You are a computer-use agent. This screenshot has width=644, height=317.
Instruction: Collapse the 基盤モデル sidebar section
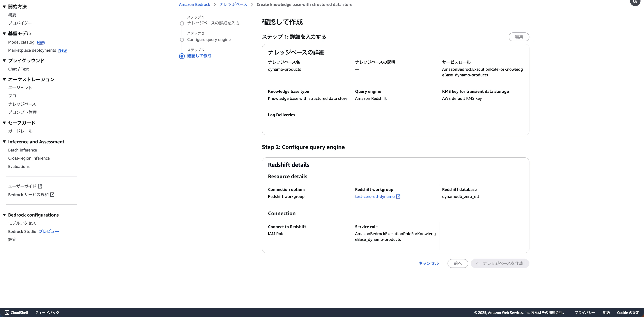pyautogui.click(x=4, y=33)
